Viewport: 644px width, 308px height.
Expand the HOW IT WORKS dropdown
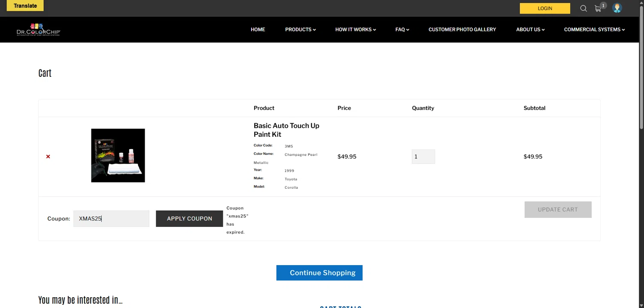pyautogui.click(x=355, y=30)
